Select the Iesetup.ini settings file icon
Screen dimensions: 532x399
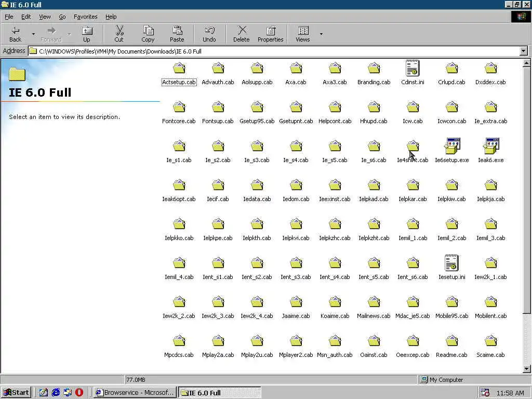pos(451,262)
